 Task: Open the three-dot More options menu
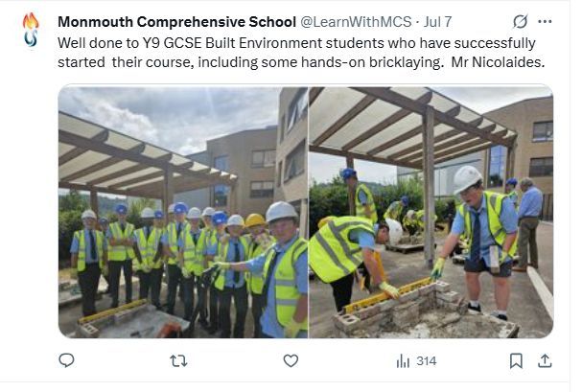coord(545,21)
